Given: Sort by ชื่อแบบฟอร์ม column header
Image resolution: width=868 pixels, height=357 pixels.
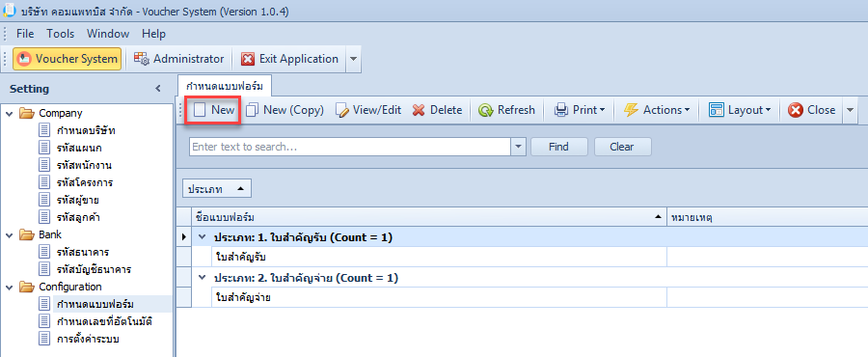Looking at the screenshot, I should [x=429, y=217].
